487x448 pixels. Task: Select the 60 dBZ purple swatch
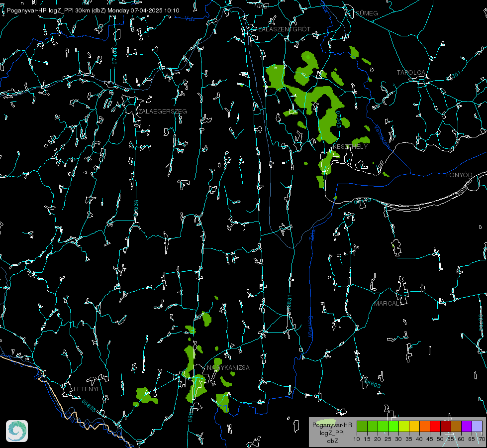[466, 426]
